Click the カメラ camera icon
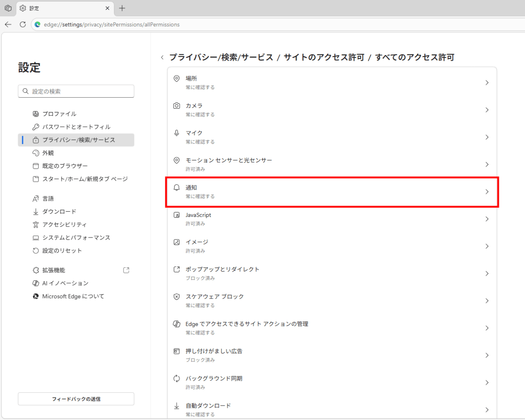 coord(176,106)
